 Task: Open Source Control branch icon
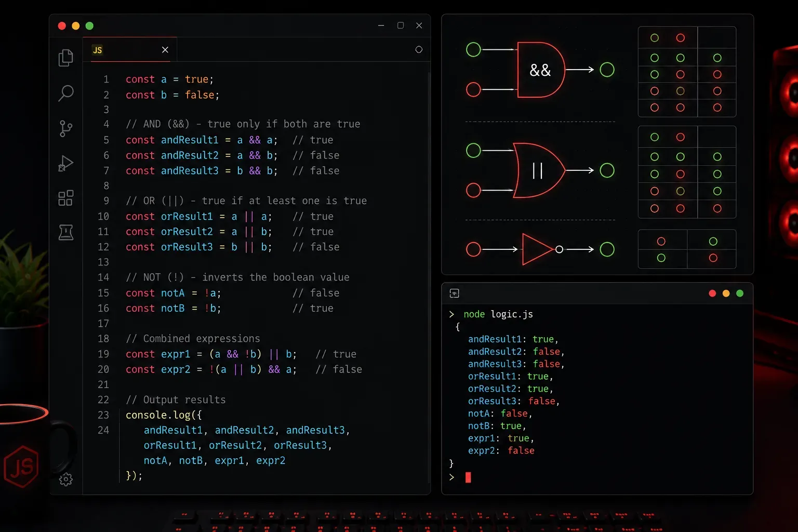[x=66, y=128]
